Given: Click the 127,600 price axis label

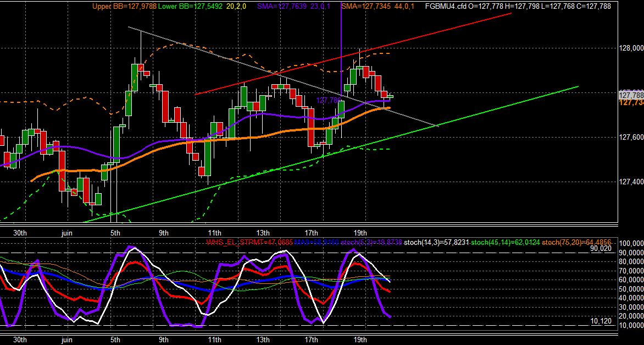Looking at the screenshot, I should [x=631, y=138].
